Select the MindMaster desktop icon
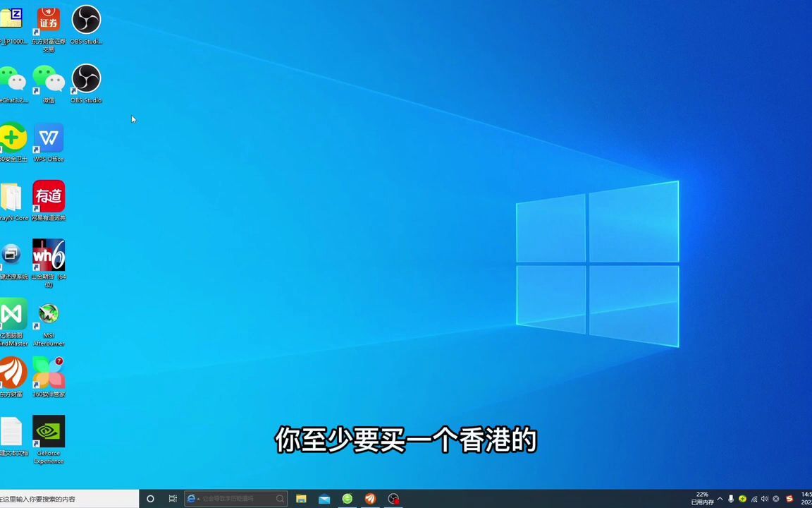The height and width of the screenshot is (508, 812). pyautogui.click(x=13, y=322)
